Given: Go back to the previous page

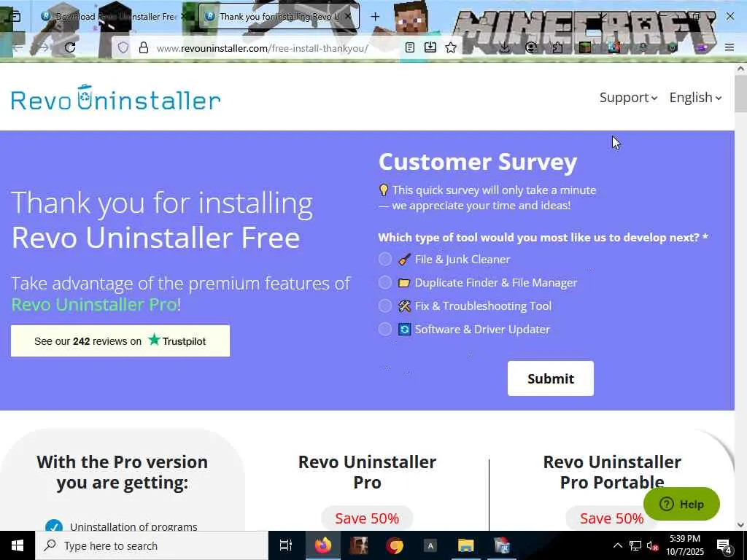Looking at the screenshot, I should [x=18, y=47].
